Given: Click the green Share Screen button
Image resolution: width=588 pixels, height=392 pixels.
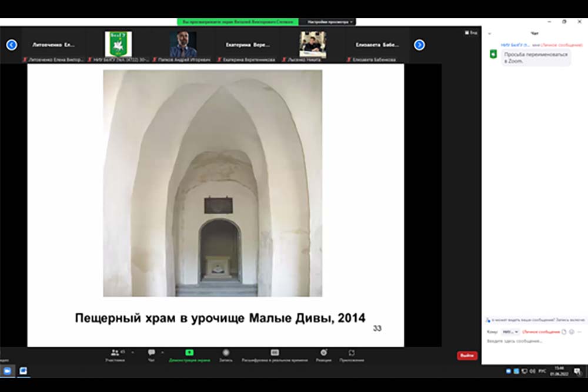Looking at the screenshot, I should pos(189,355).
